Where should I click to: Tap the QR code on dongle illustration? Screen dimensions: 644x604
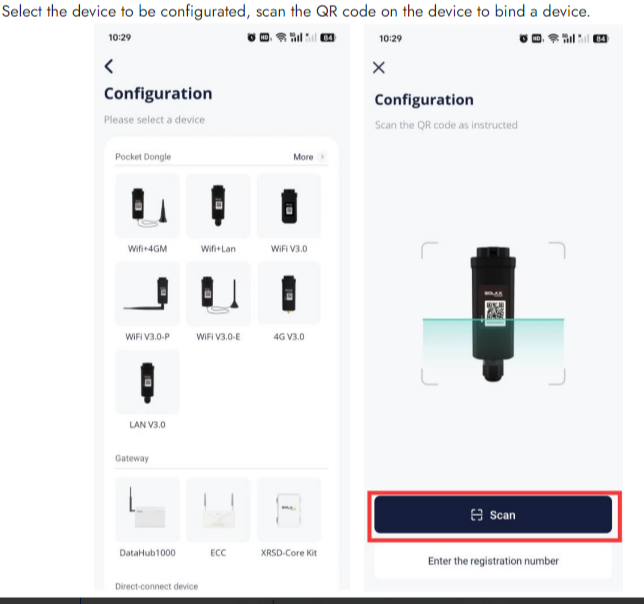point(495,311)
